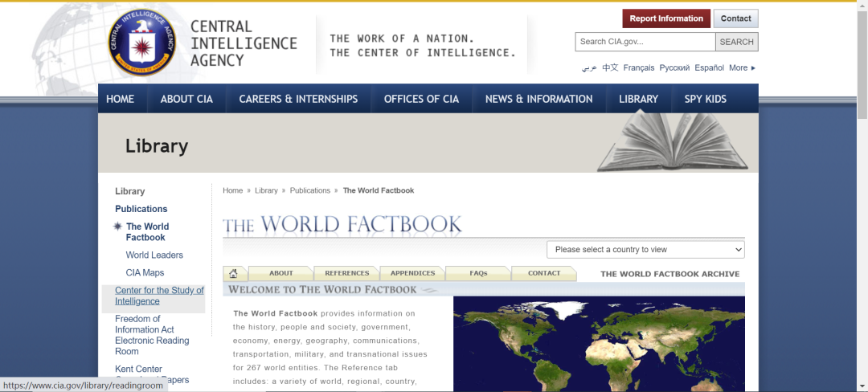Click the world map image

pyautogui.click(x=599, y=344)
